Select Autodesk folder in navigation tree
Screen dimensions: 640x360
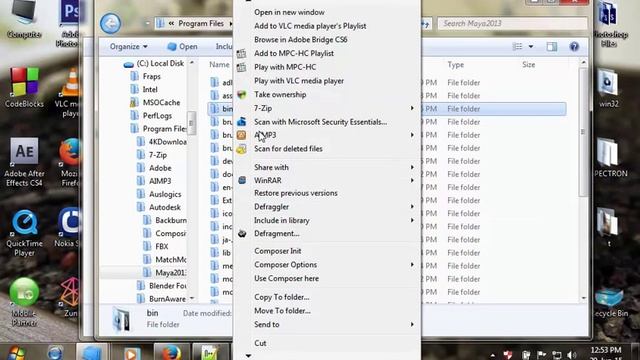164,207
